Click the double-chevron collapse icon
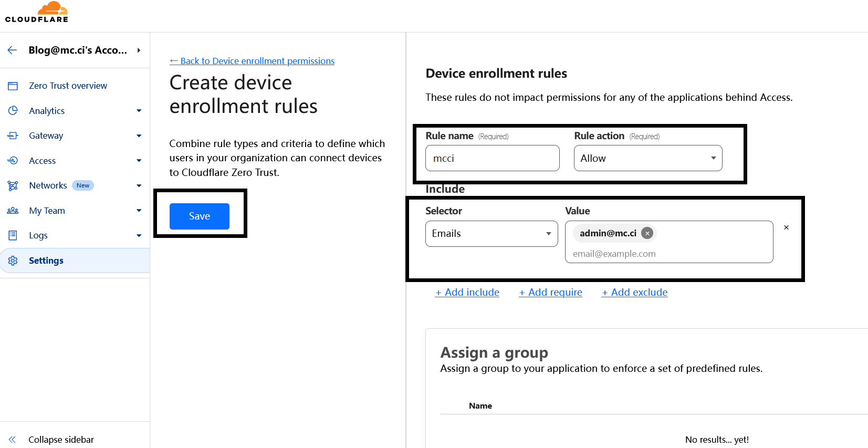Viewport: 868px width, 448px height. [13, 440]
